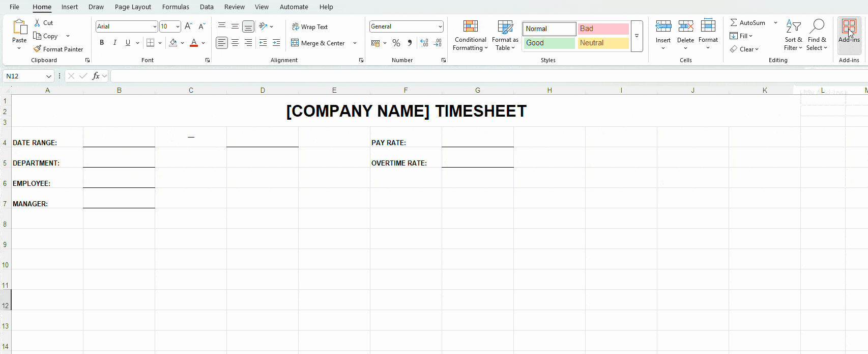Increase font size with the larger A icon

(x=188, y=26)
